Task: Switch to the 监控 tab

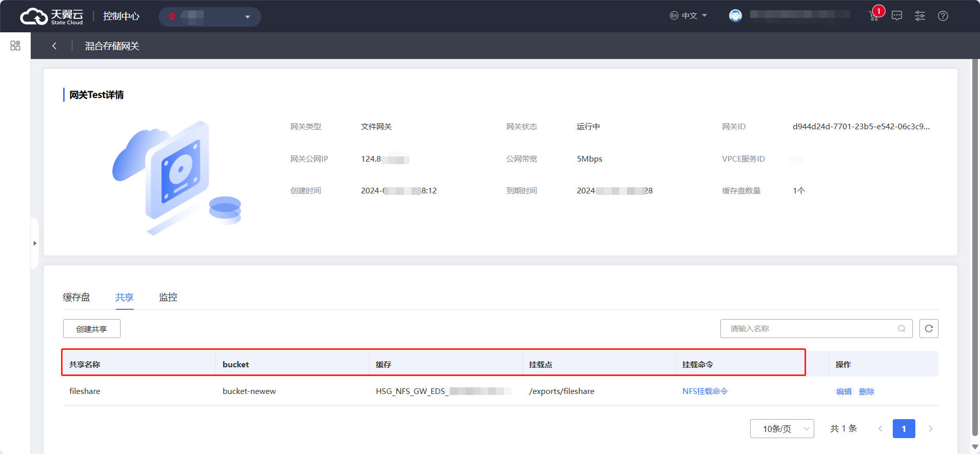Action: 168,297
